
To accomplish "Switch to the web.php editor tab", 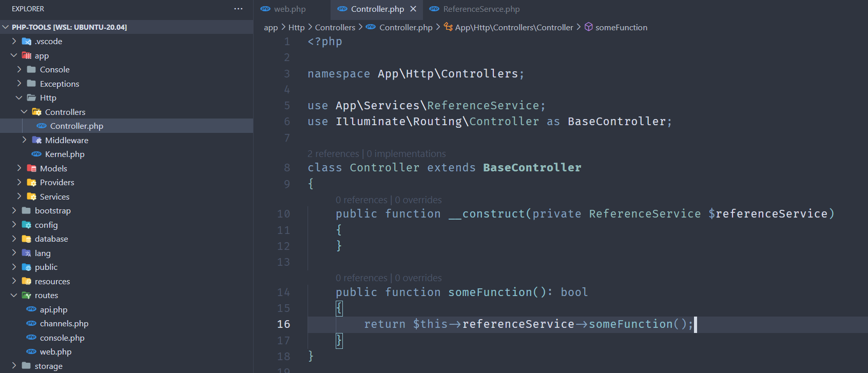I will pos(290,9).
